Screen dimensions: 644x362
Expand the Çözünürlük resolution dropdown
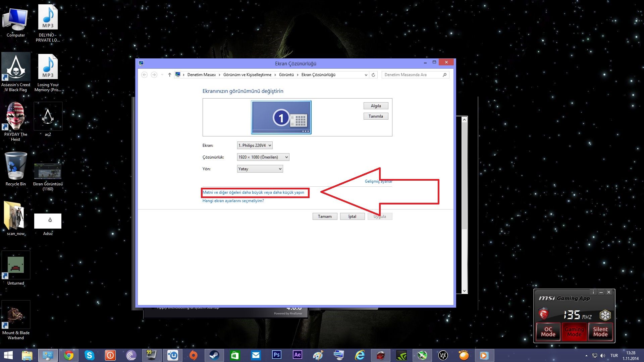tap(263, 157)
